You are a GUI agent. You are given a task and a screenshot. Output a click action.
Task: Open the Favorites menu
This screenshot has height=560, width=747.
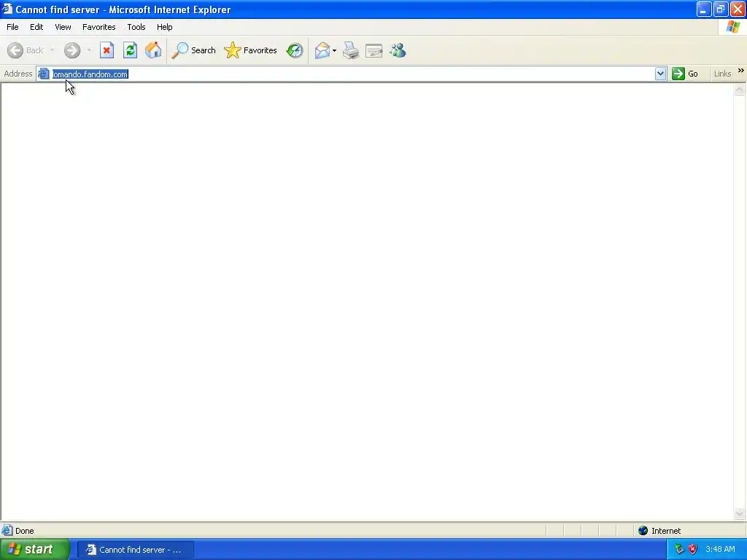[99, 27]
